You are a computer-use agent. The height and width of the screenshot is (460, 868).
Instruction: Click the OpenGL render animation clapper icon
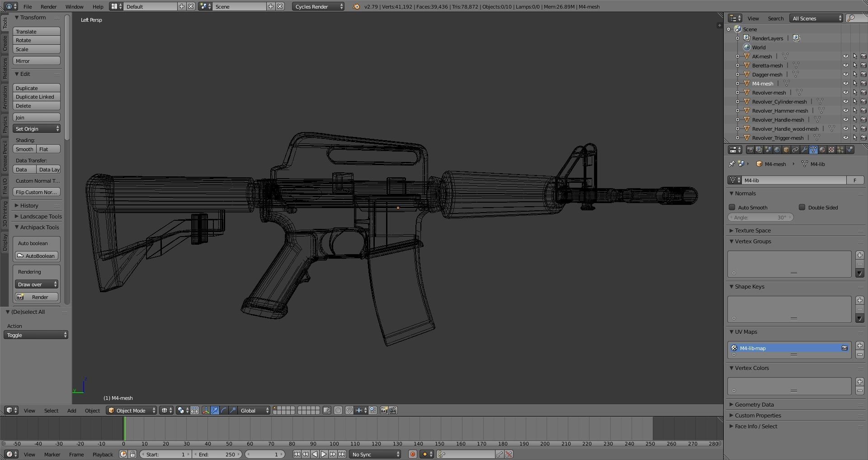pos(393,410)
